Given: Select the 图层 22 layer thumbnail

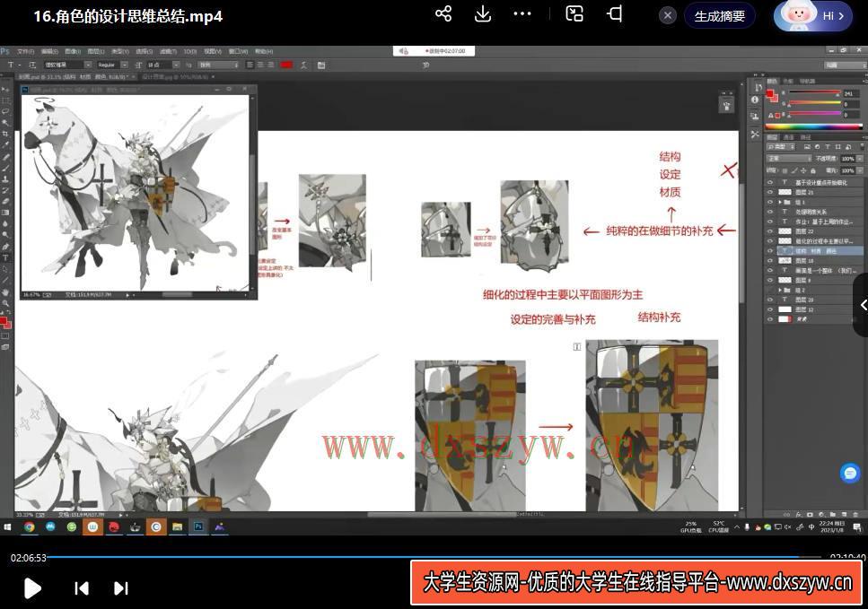Looking at the screenshot, I should [x=785, y=231].
